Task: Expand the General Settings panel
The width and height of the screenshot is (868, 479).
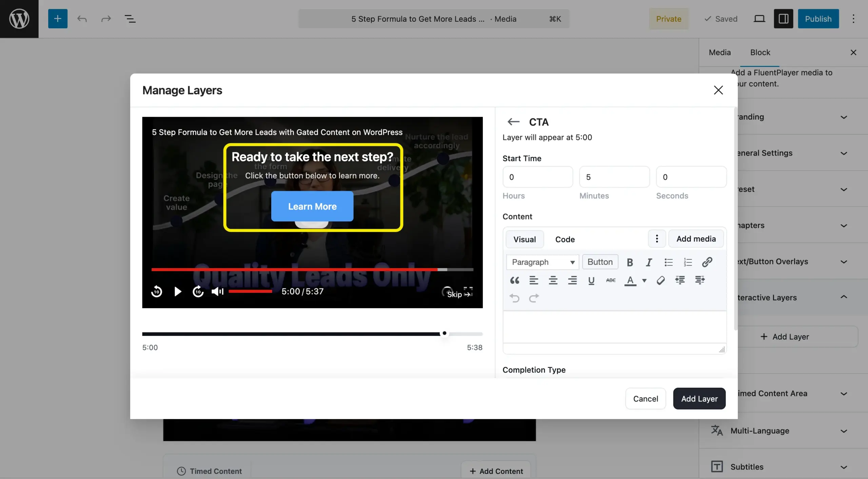Action: [803, 153]
